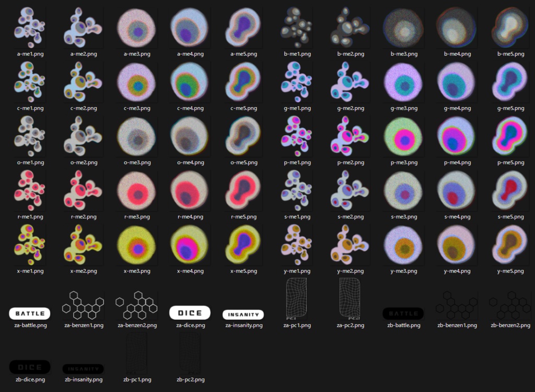This screenshot has width=535, height=392.
Task: Select the c-me2.png thumbnail
Action: point(83,82)
